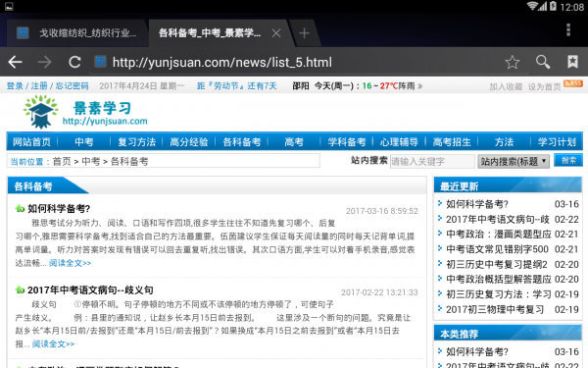Click 首页 in the breadcrumb
The height and width of the screenshot is (368, 588).
click(x=62, y=162)
